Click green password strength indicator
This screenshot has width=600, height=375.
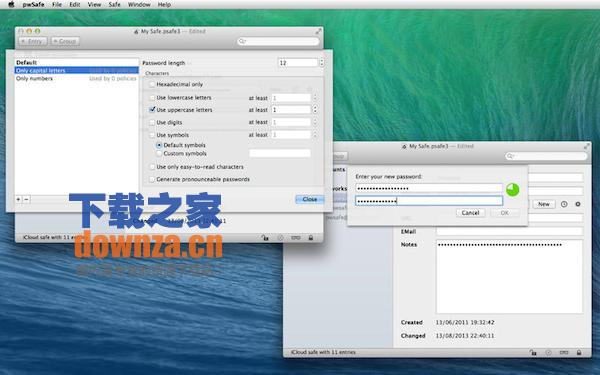click(513, 190)
